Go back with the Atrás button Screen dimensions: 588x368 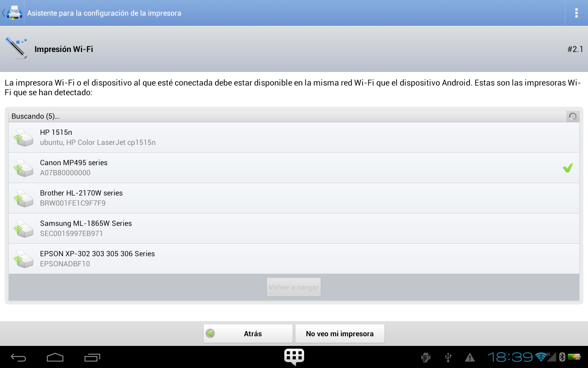248,334
